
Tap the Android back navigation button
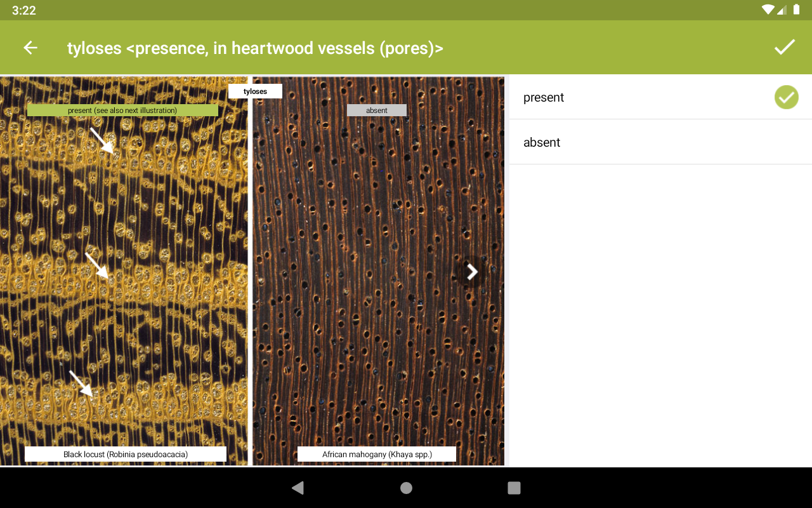(298, 488)
